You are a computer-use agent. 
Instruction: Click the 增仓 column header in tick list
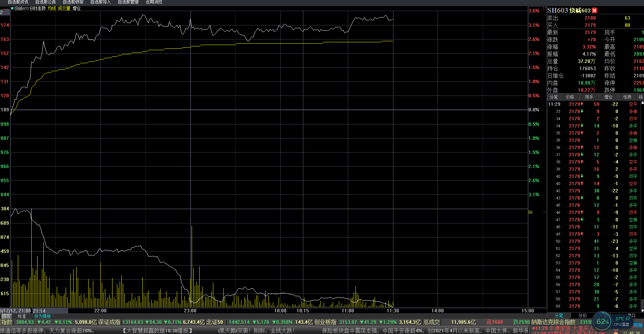point(608,97)
